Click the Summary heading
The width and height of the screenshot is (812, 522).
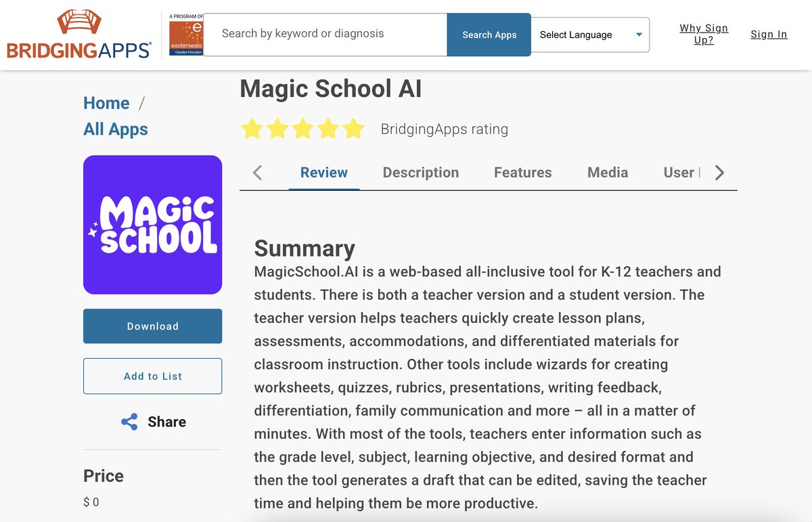coord(304,248)
